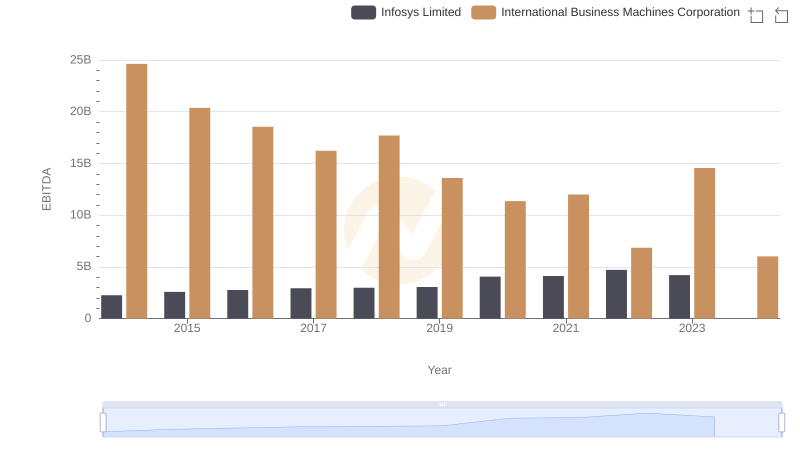Select the IBM bar above 2021
Viewport: 800px width, 461px height.
pos(579,257)
